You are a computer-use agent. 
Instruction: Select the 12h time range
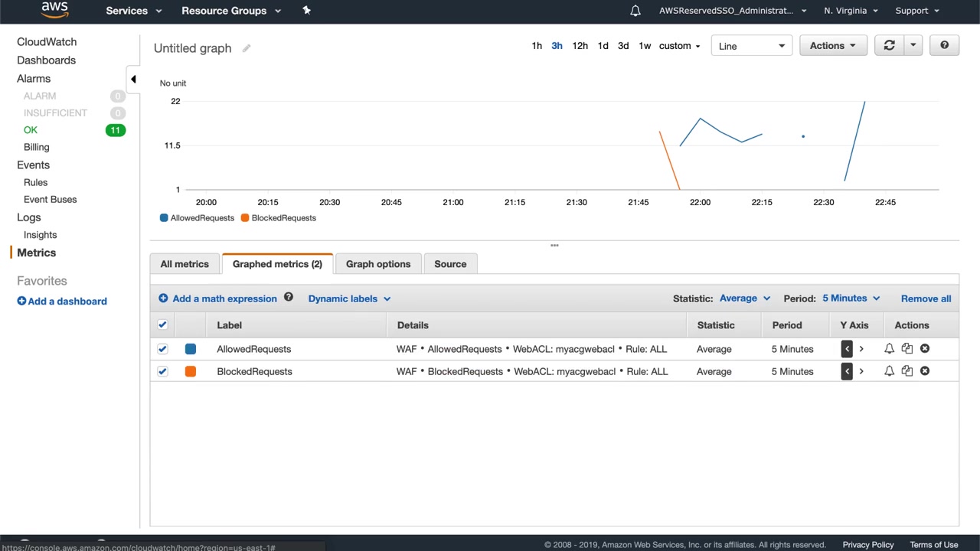580,46
